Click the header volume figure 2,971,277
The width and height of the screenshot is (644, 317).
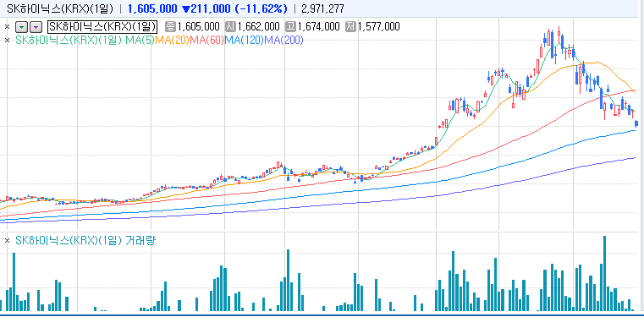coord(322,8)
